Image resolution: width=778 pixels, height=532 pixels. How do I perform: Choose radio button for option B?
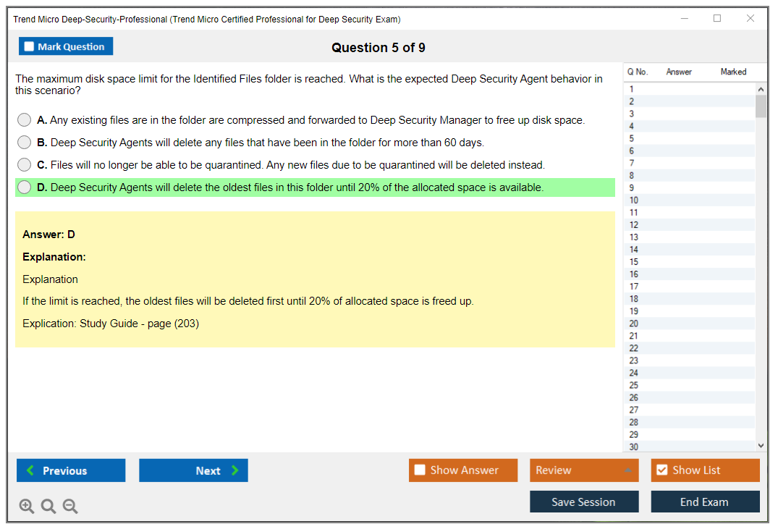click(x=25, y=143)
